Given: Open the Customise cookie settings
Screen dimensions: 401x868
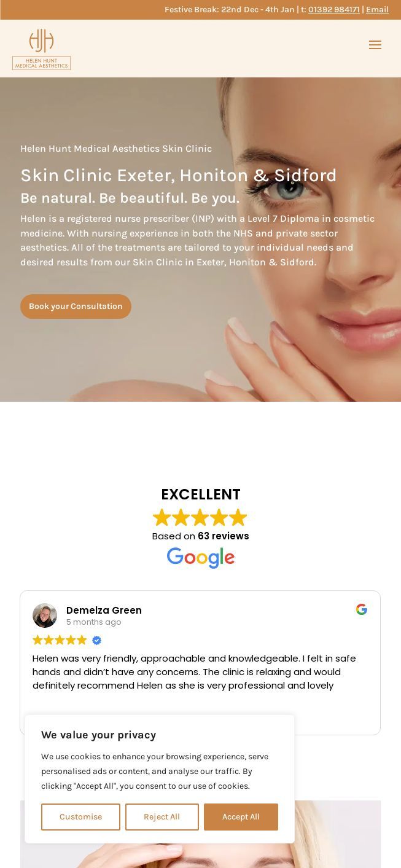Looking at the screenshot, I should 80,817.
